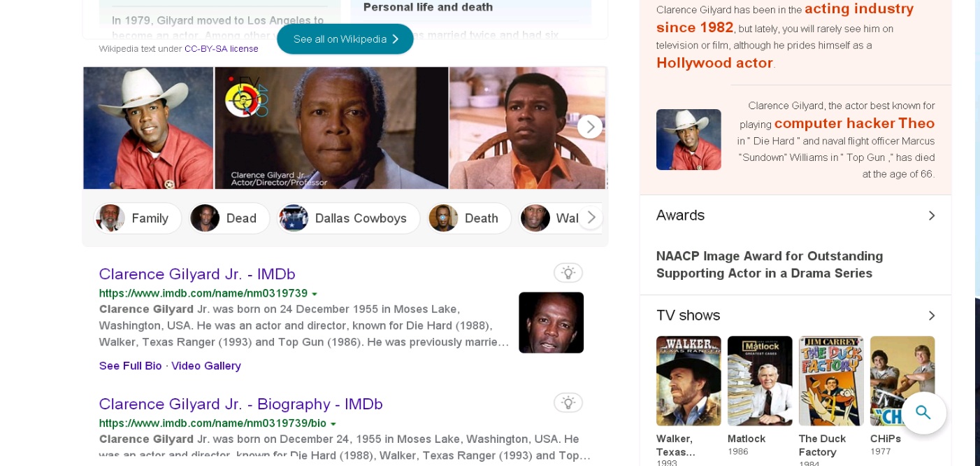
Task: Click lightbulb icon beside first IMDb result
Action: pyautogui.click(x=568, y=273)
